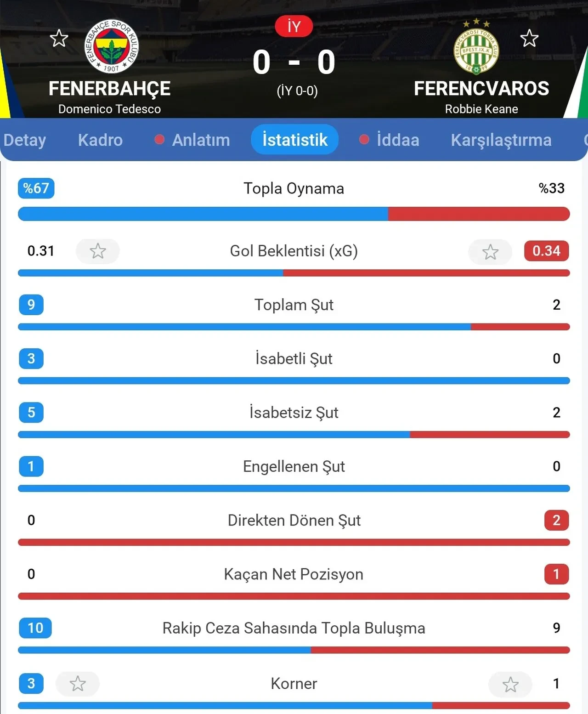Viewport: 588px width, 714px height.
Task: Tap the star beside Fenerbahçe's 3 corners
Action: 78,684
